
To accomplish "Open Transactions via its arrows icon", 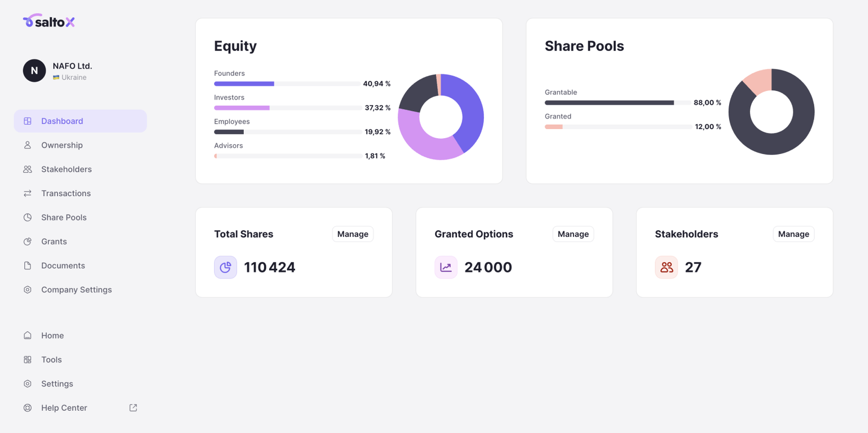I will 27,193.
